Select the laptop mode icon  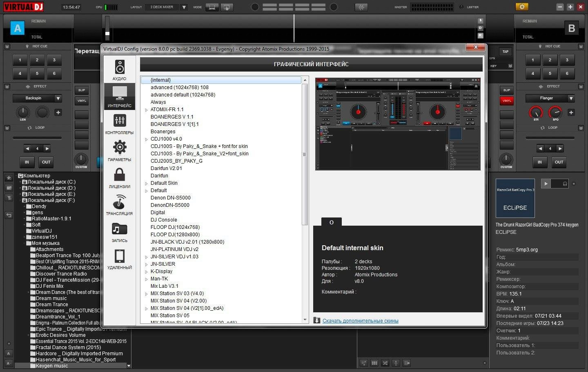pyautogui.click(x=212, y=7)
